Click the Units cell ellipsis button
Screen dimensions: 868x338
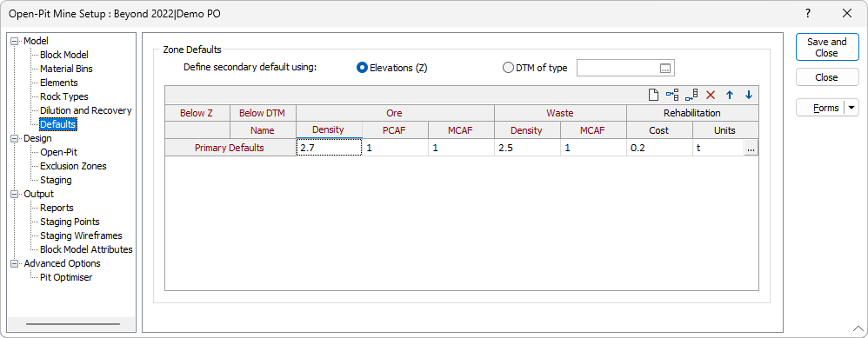(751, 148)
